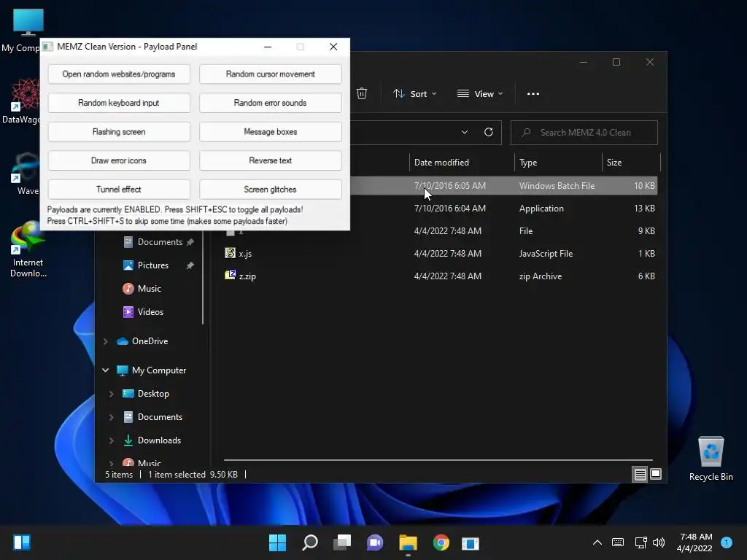The image size is (747, 560).
Task: Open the Sort dropdown in File Explorer
Action: click(414, 94)
